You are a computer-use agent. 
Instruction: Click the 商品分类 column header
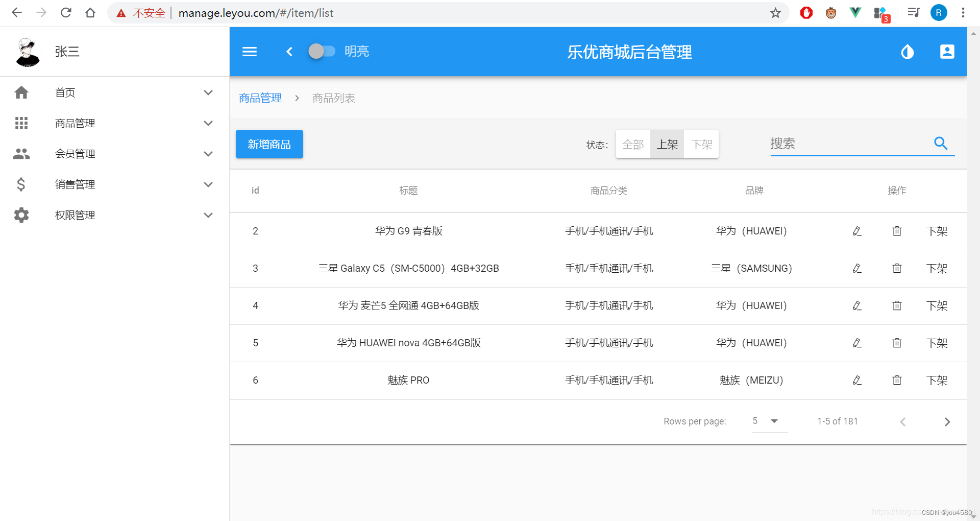tap(609, 191)
